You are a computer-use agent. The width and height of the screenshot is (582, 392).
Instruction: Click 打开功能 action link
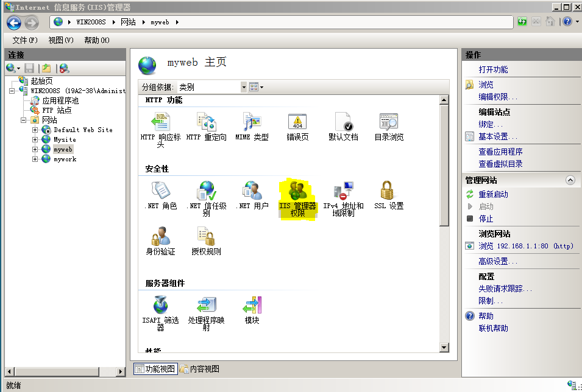pos(493,69)
